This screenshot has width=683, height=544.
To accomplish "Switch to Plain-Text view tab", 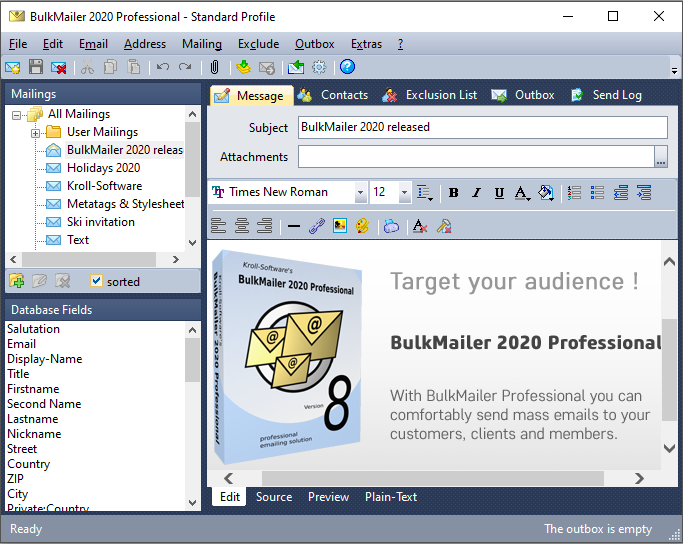I will click(x=391, y=497).
